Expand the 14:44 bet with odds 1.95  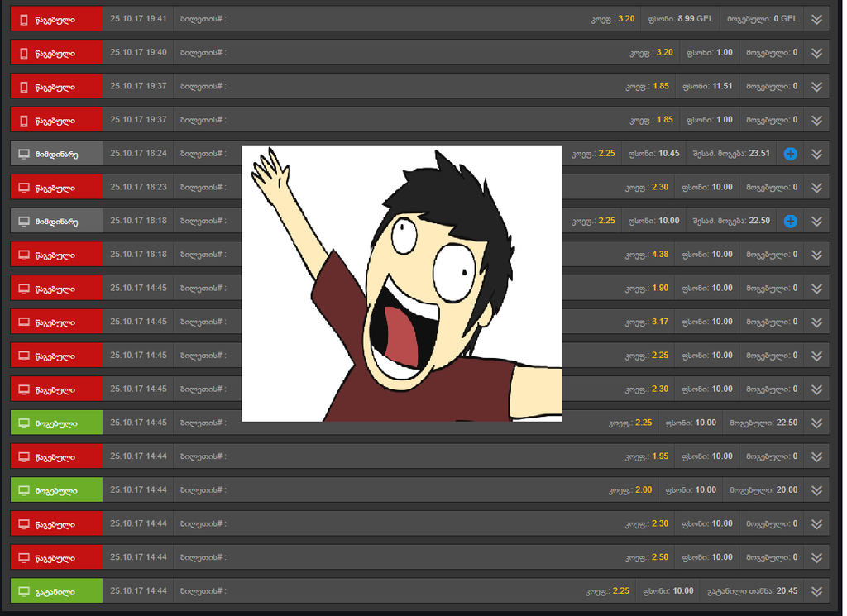(816, 456)
